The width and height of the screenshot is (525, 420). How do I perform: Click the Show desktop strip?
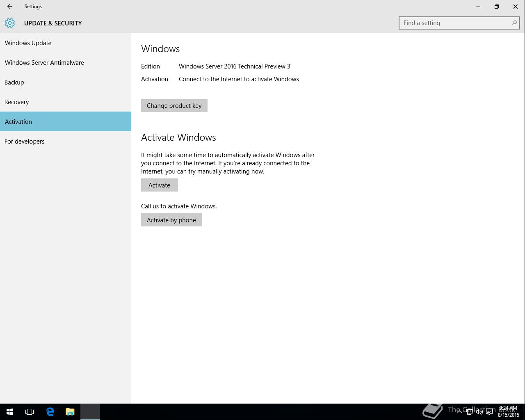point(524,412)
